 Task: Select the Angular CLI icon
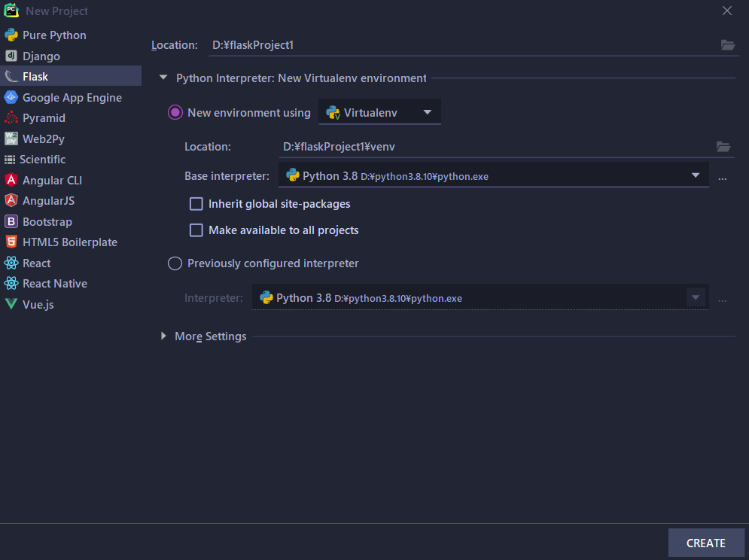click(x=11, y=180)
